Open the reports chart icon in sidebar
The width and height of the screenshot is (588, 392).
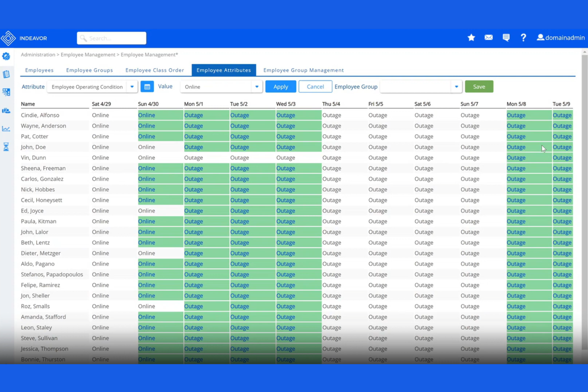[6, 129]
